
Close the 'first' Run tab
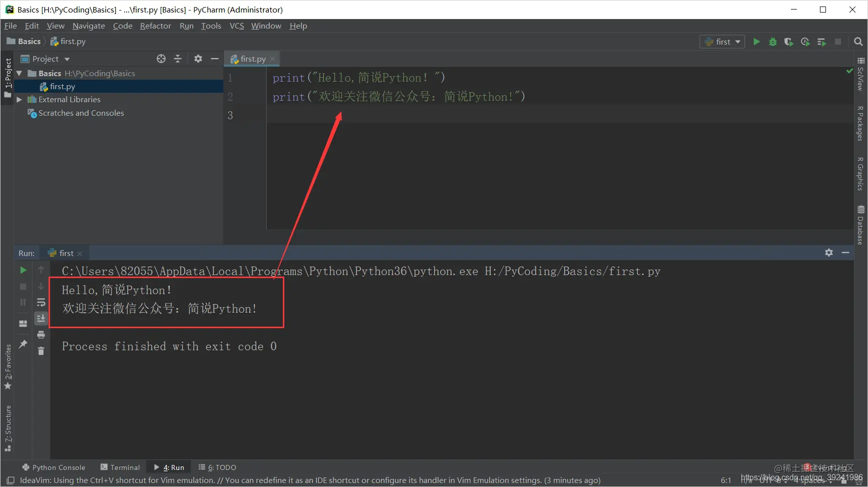[80, 254]
